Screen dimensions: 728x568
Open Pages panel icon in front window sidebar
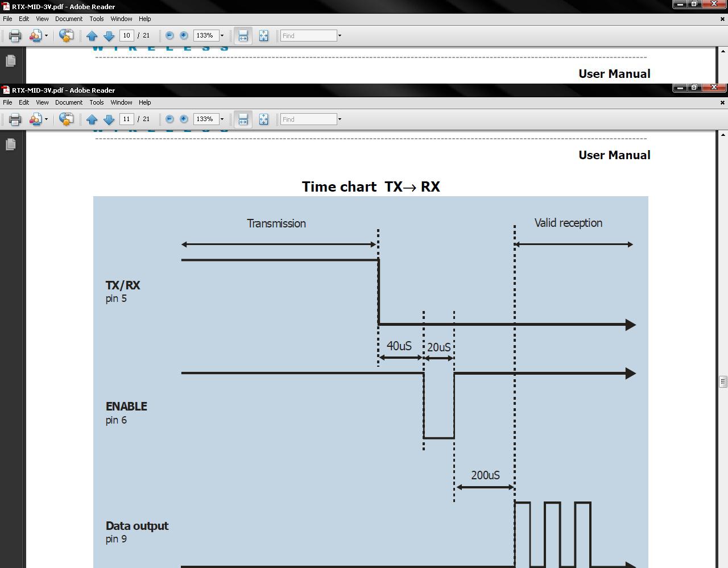coord(10,144)
